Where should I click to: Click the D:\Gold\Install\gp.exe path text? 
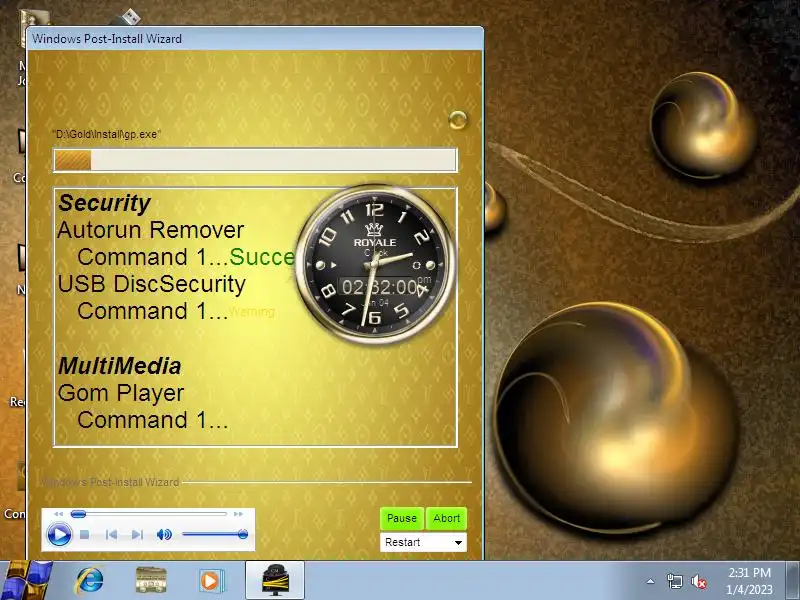(106, 134)
